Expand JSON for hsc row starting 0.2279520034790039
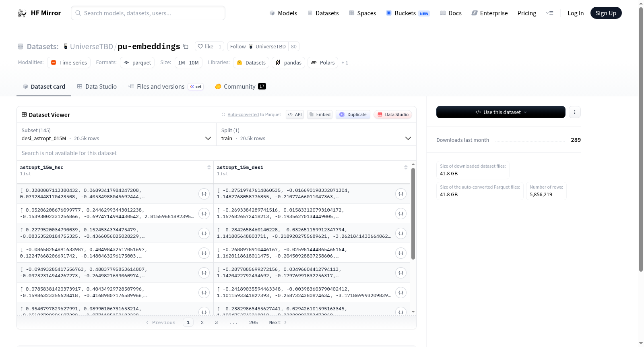Image resolution: width=644 pixels, height=347 pixels. click(x=204, y=233)
